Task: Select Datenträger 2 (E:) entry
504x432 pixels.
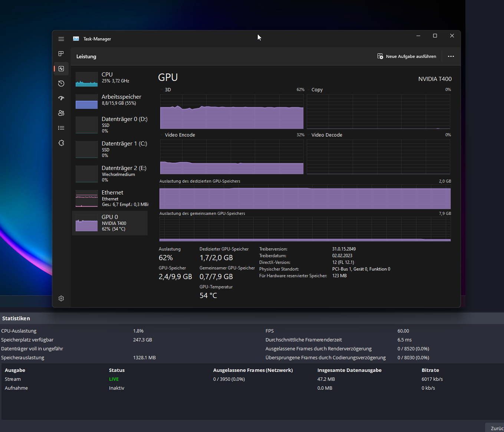Action: pos(110,174)
